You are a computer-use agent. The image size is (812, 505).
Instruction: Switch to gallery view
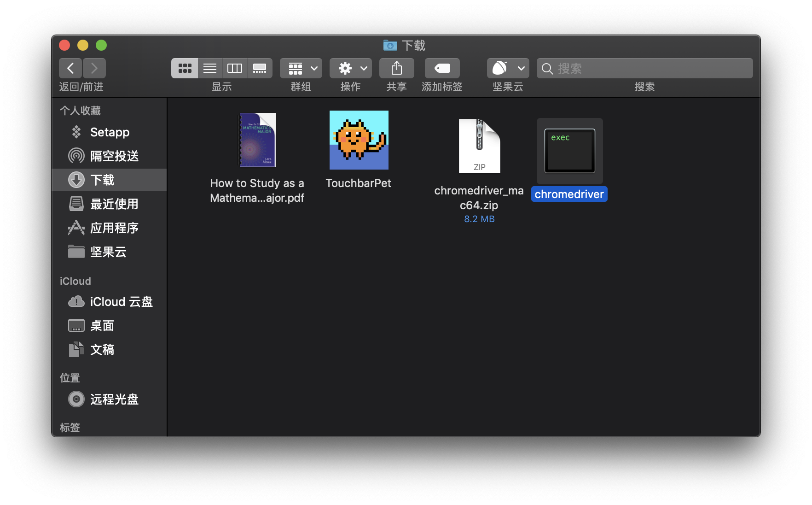click(x=260, y=68)
